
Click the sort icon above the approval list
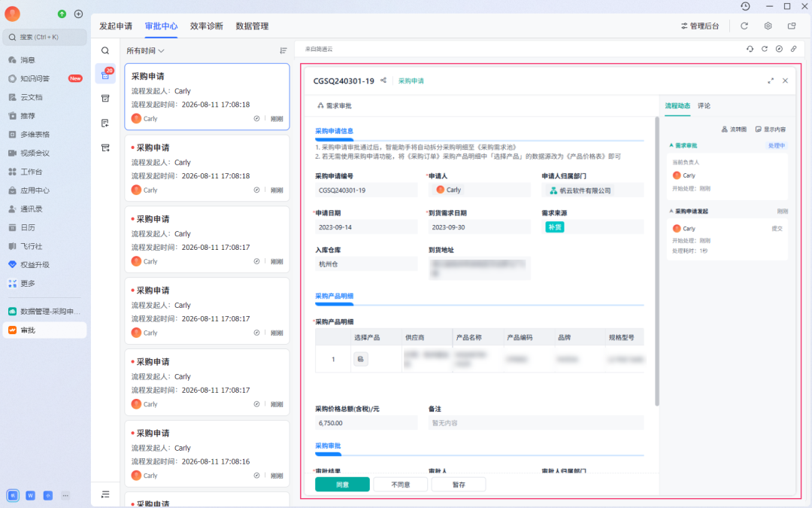point(283,51)
